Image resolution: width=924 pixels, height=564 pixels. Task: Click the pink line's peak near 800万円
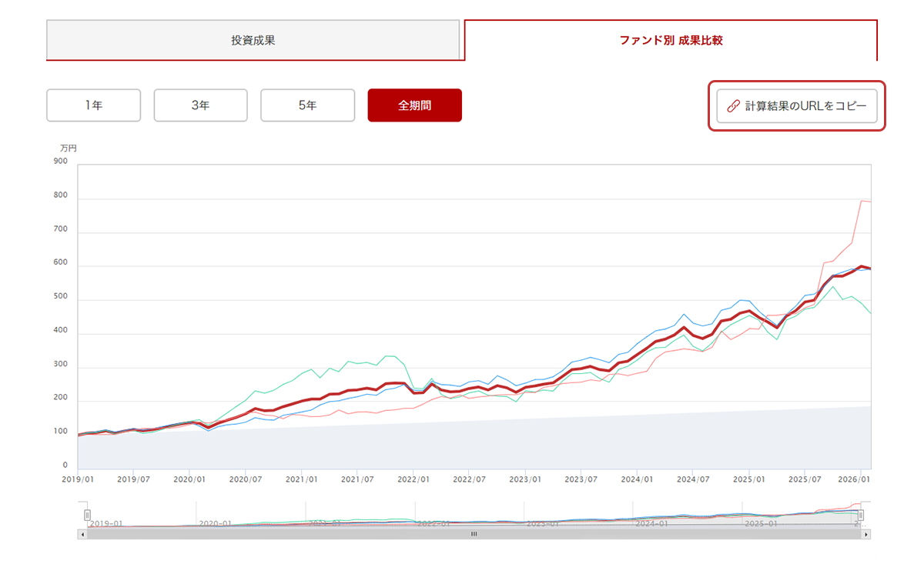coord(862,201)
